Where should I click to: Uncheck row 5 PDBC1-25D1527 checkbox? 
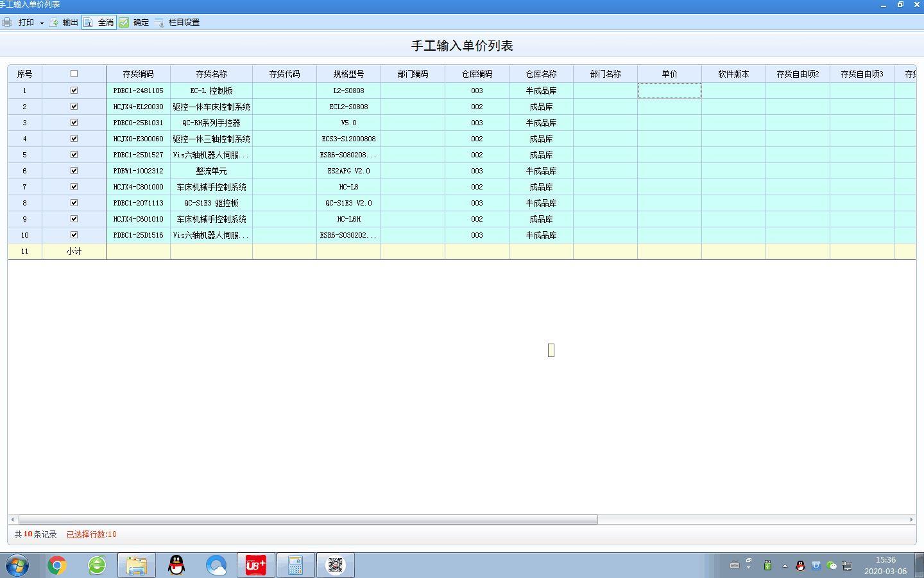[x=74, y=155]
